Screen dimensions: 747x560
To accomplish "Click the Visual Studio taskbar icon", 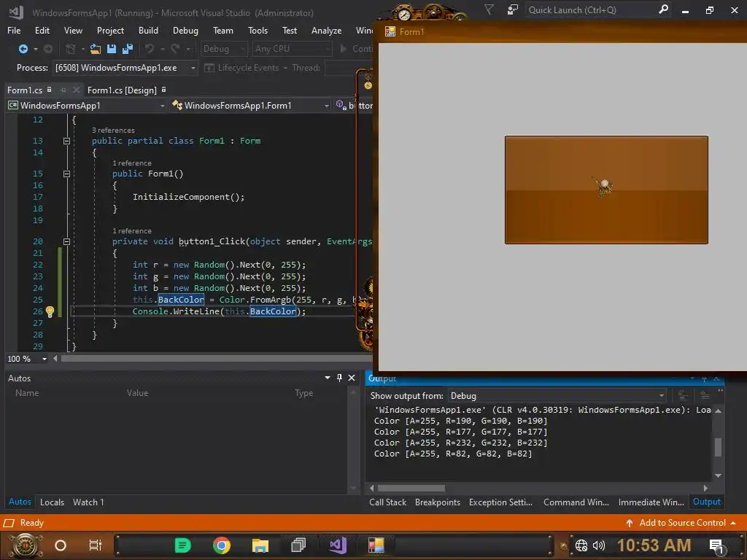I will [338, 545].
